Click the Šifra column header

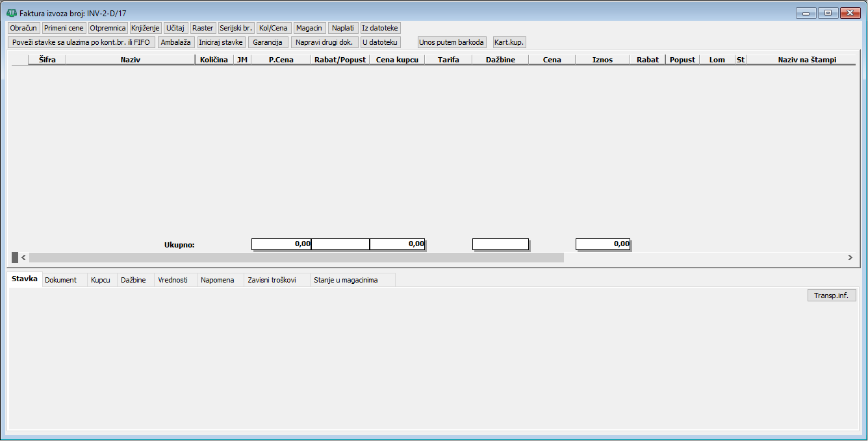click(47, 60)
